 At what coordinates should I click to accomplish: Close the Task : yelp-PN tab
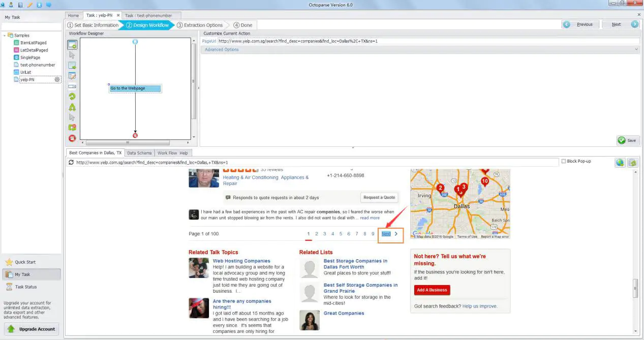pos(118,15)
